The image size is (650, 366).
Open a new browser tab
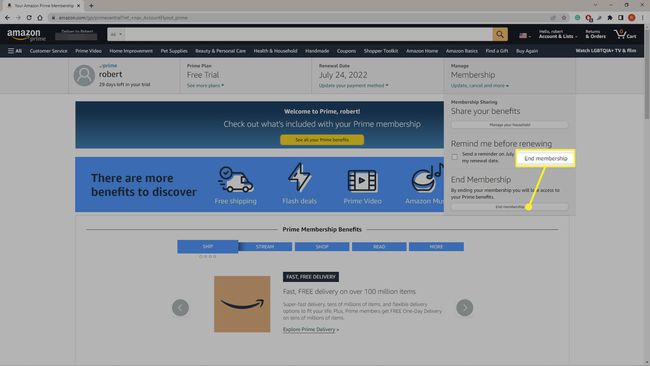[x=91, y=6]
